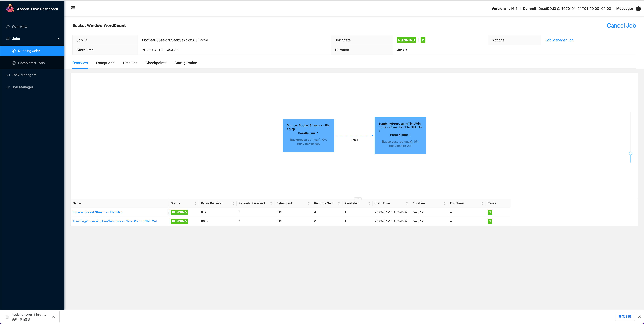Image resolution: width=644 pixels, height=324 pixels.
Task: Switch to the Exceptions tab
Action: point(105,63)
